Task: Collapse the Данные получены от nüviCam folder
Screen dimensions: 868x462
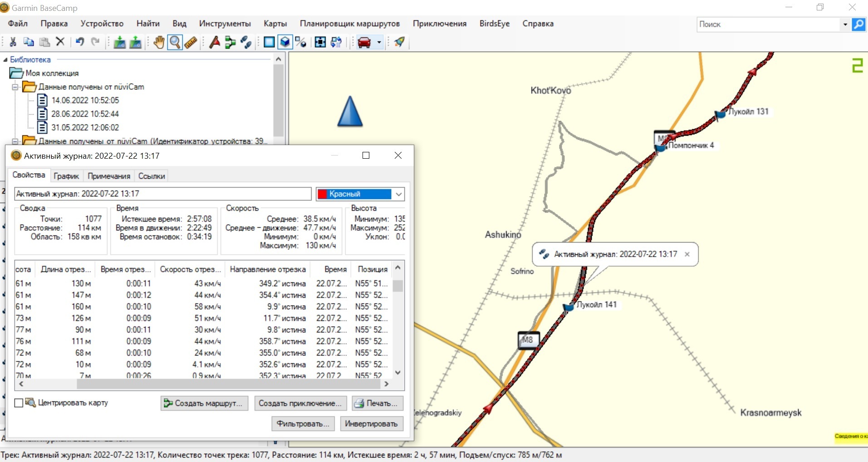Action: coord(15,87)
